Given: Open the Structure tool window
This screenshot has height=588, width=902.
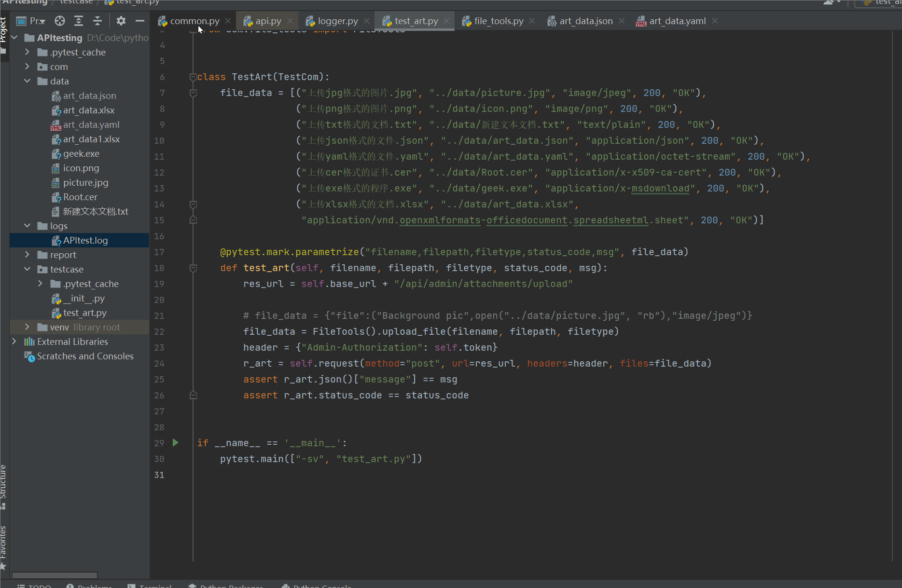Looking at the screenshot, I should coord(4,485).
